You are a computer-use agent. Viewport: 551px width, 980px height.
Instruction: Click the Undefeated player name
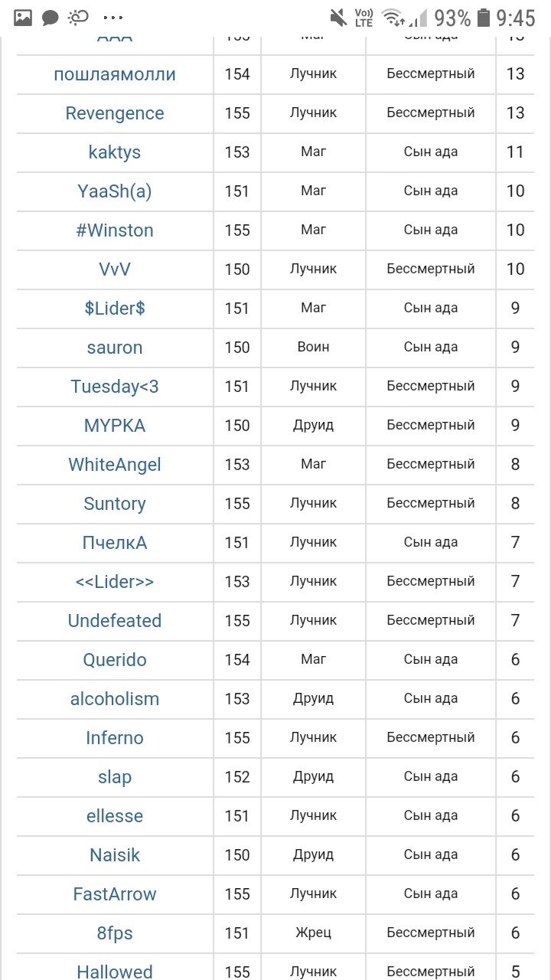115,621
